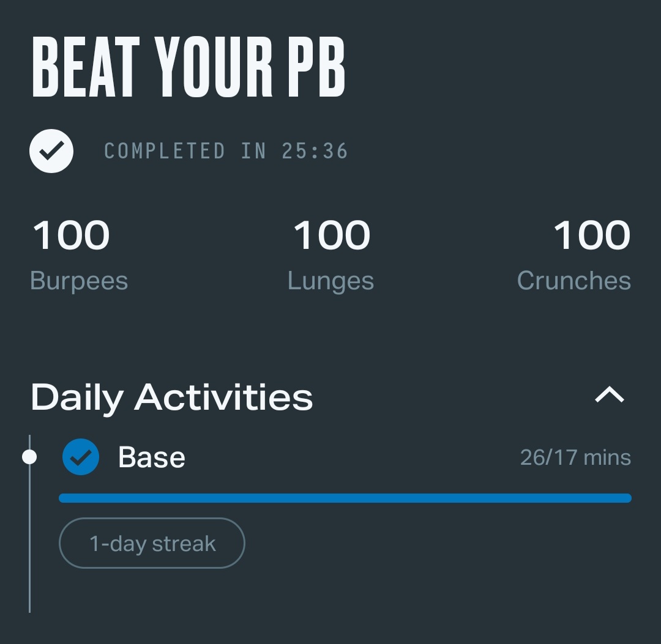The image size is (661, 644).
Task: Tap the Burpees label
Action: coord(79,281)
